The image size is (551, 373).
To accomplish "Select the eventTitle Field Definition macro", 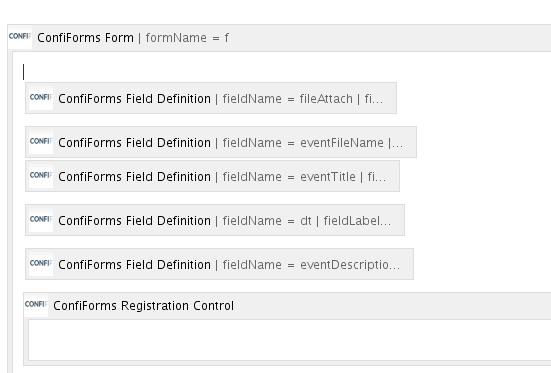I will click(212, 176).
